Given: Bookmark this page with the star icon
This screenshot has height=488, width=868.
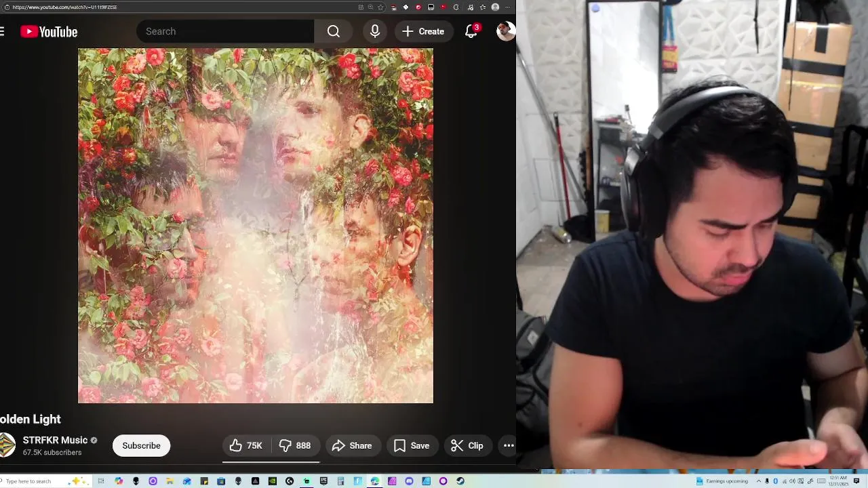Looking at the screenshot, I should coord(380,7).
